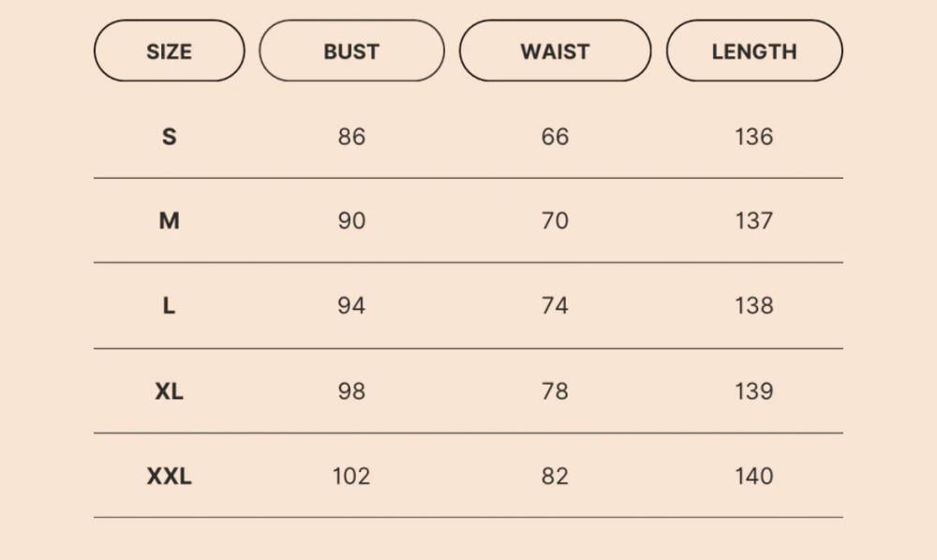937x560 pixels.
Task: Select size XL row label
Action: coord(169,391)
